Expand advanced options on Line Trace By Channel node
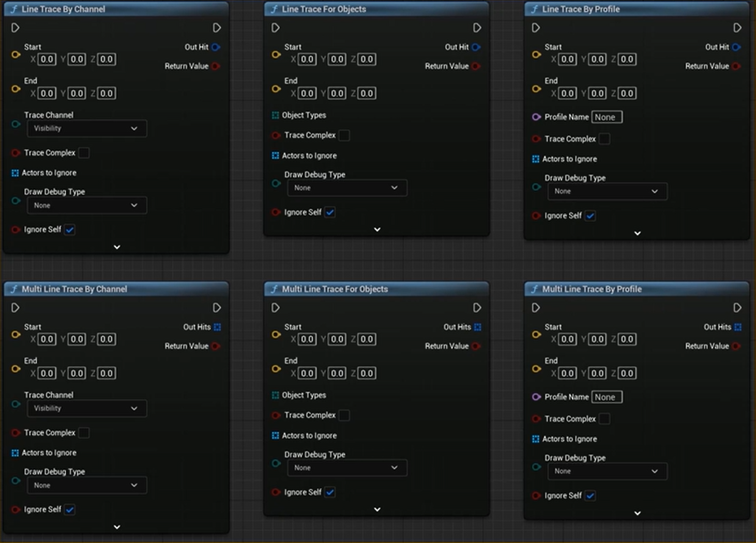The height and width of the screenshot is (543, 756). coord(117,247)
